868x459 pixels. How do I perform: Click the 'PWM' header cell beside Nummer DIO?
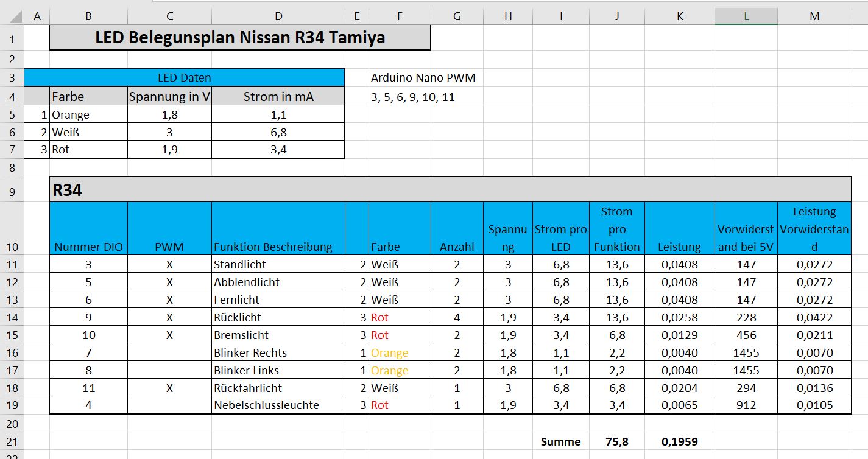tap(169, 228)
